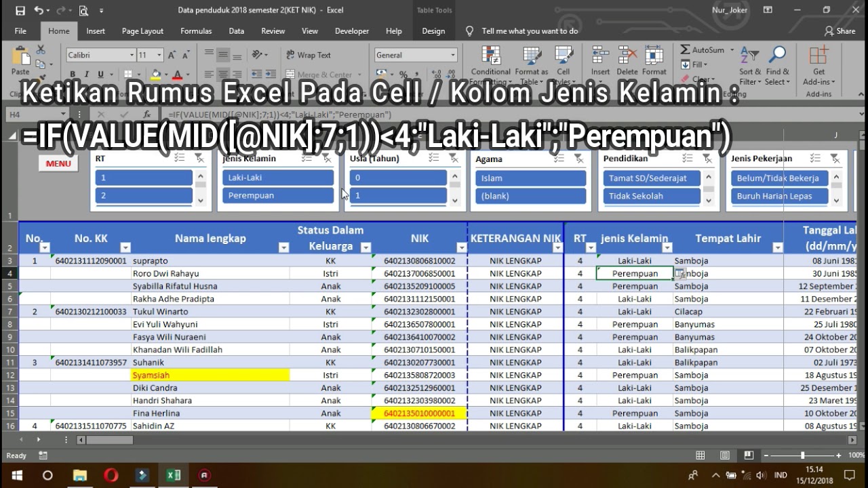Adjust the zoom slider in status bar
This screenshot has width=868, height=488.
803,455
